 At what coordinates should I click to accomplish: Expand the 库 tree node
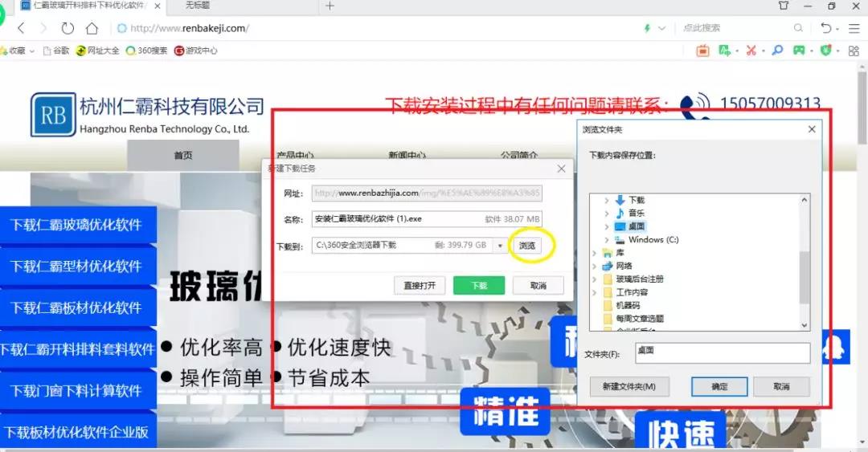595,254
